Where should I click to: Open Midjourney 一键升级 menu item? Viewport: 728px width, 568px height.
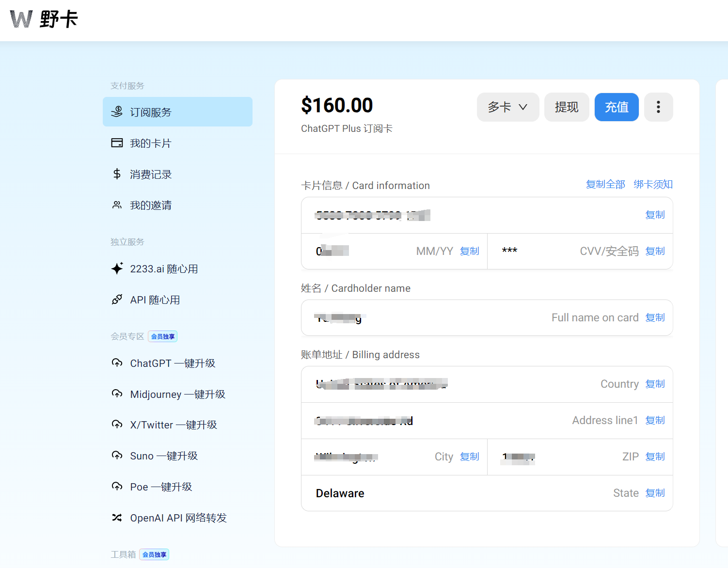click(x=177, y=394)
